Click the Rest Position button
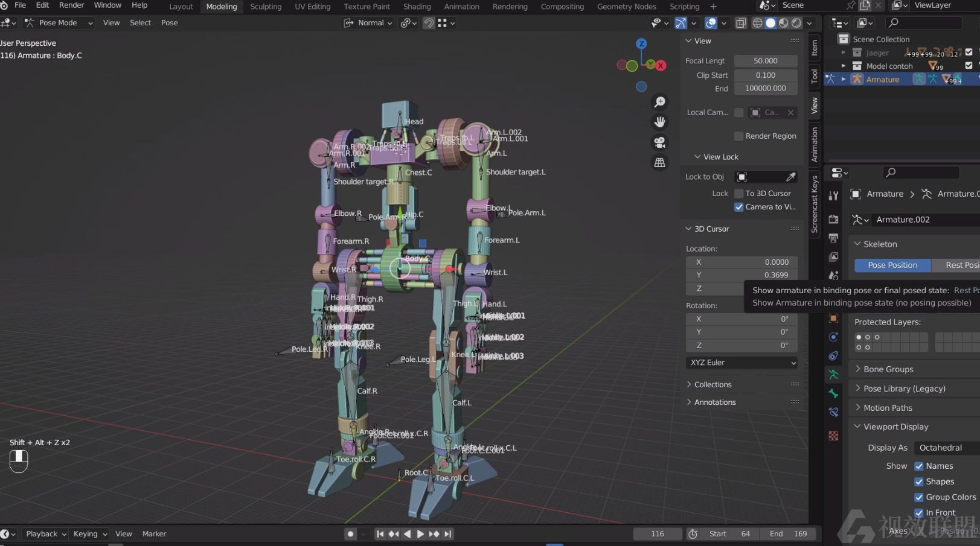The image size is (980, 546). [x=956, y=265]
